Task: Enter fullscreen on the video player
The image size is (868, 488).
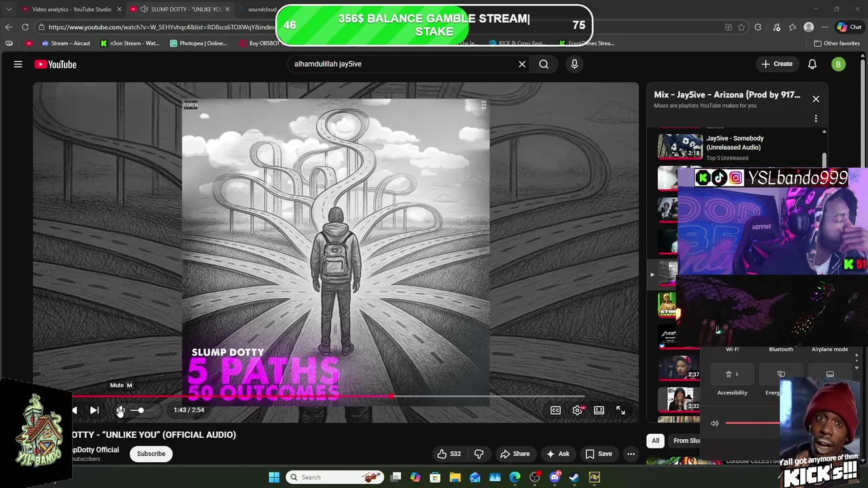Action: pyautogui.click(x=620, y=410)
